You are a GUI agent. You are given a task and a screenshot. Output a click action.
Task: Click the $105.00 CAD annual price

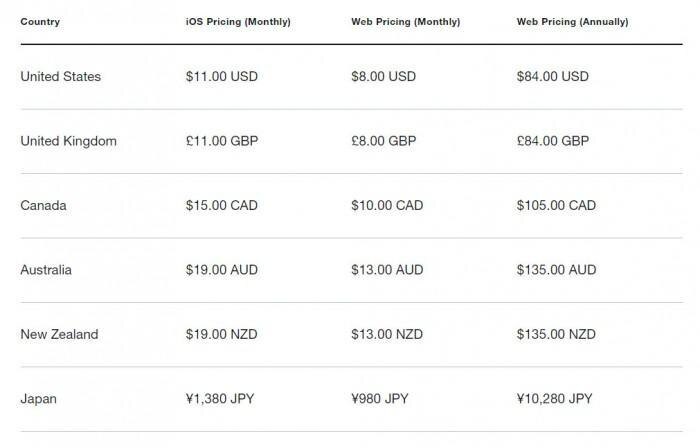click(x=556, y=205)
